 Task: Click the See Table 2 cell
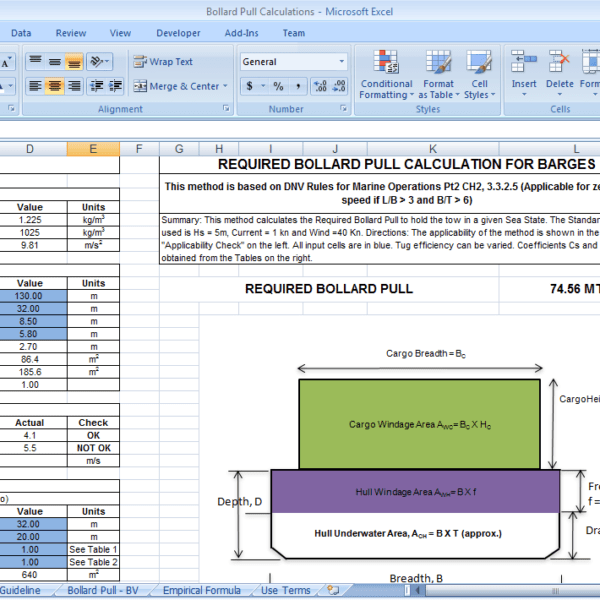click(93, 562)
